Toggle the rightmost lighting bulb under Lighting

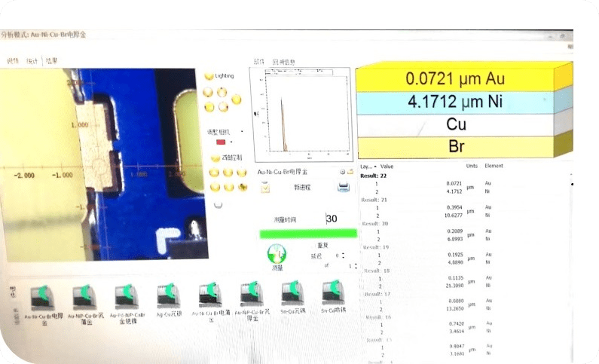(237, 99)
